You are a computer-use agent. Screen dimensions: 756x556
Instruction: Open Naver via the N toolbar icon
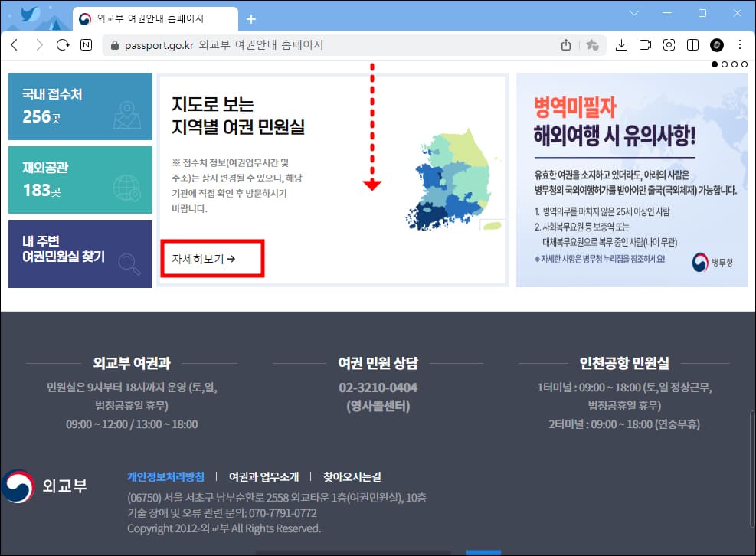click(84, 44)
